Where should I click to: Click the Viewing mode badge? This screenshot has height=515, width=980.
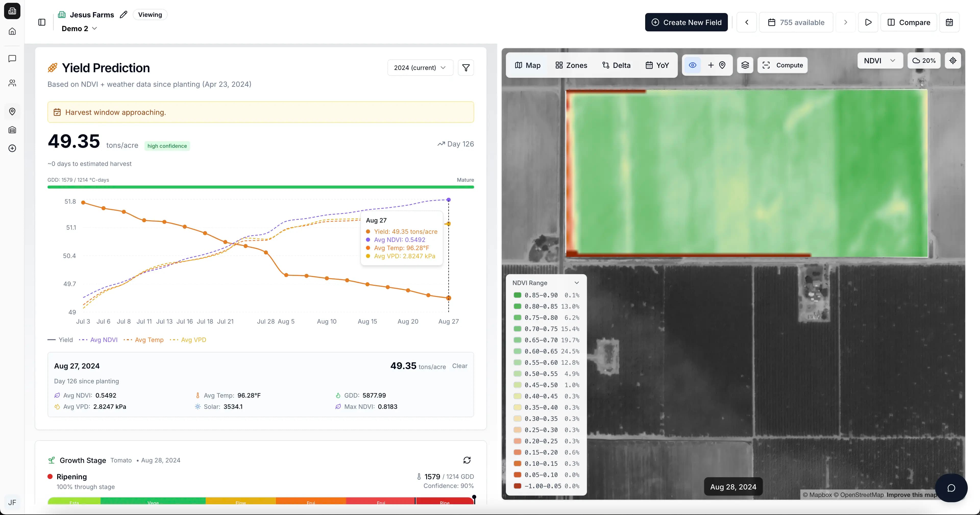(150, 15)
